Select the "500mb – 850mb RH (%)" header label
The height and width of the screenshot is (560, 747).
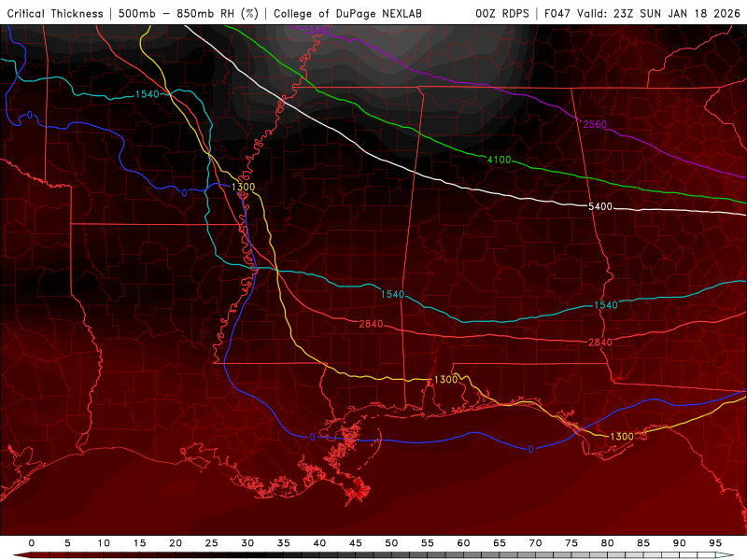[x=189, y=13]
